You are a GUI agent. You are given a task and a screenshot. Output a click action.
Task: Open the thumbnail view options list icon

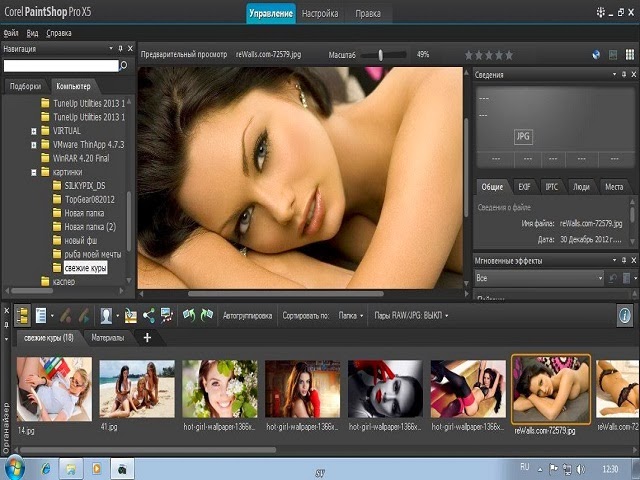pos(41,316)
